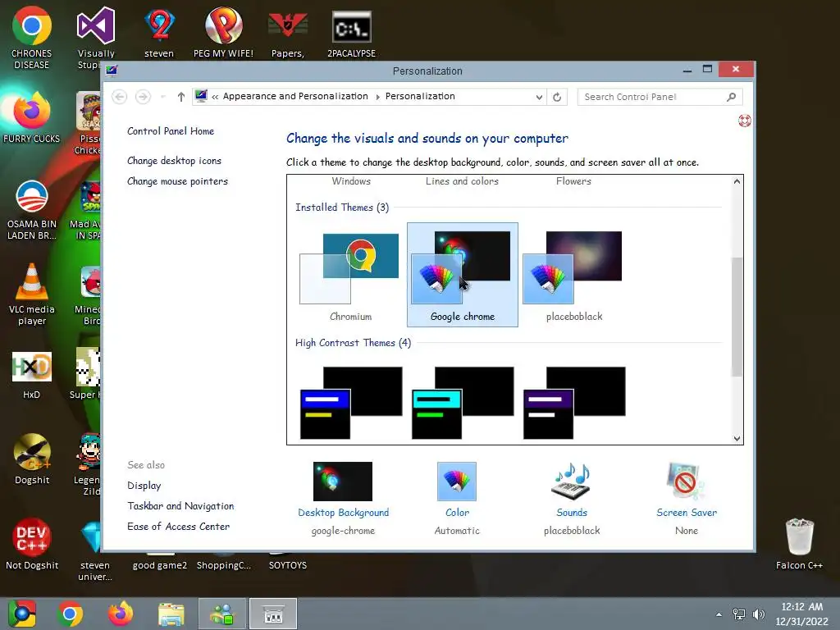Open the steven desktop icon with the red 2
Image resolution: width=840 pixels, height=630 pixels.
(159, 32)
